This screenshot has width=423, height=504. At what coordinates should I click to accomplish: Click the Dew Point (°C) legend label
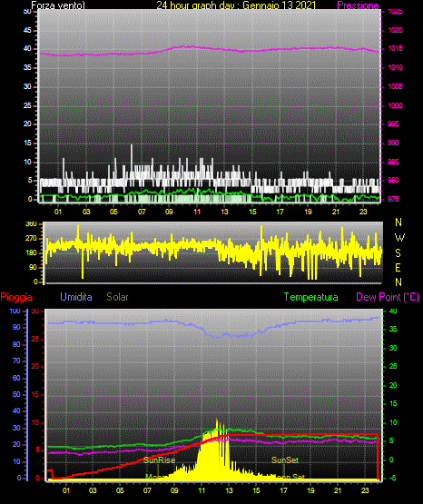pos(388,297)
